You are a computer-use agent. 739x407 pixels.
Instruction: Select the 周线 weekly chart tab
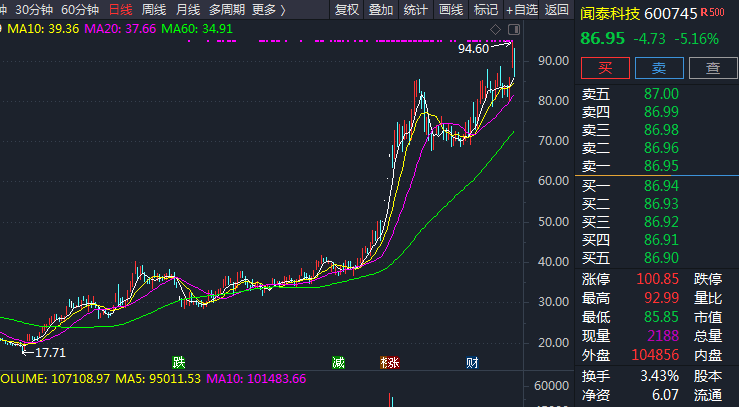154,9
